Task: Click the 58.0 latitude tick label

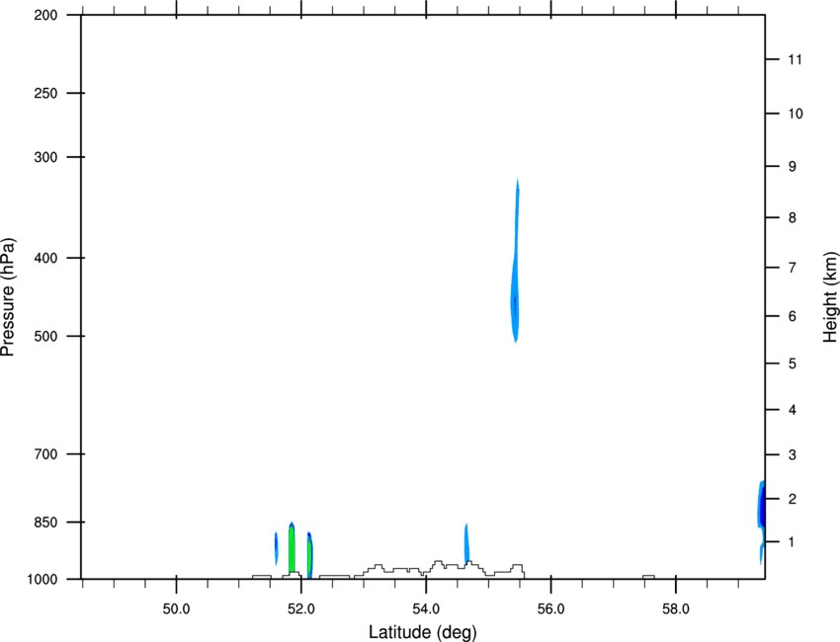Action: [x=676, y=609]
